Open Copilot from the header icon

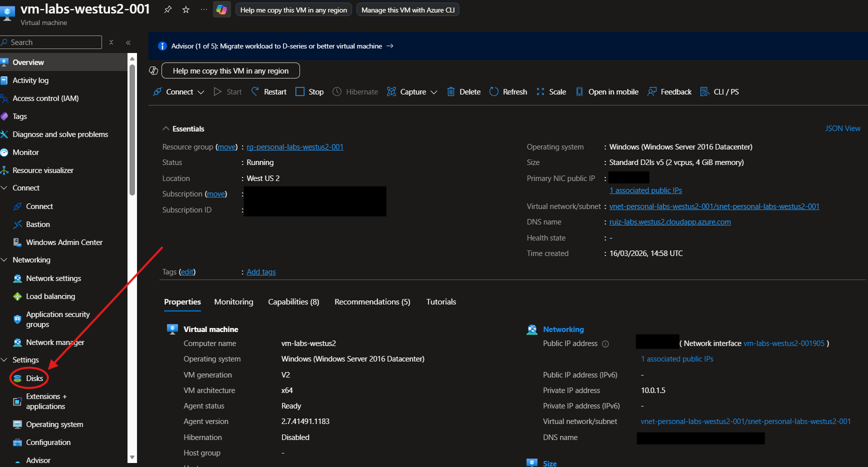pyautogui.click(x=221, y=9)
